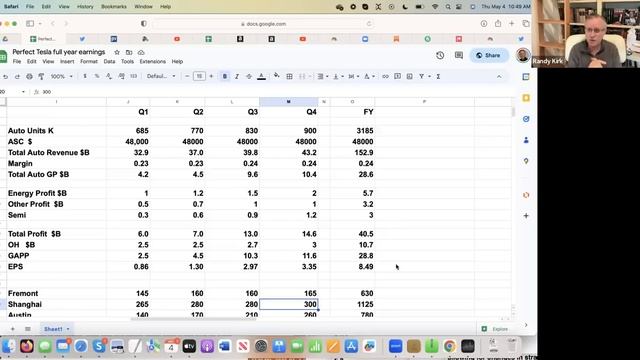Open the zoom 100% dropdown
The height and width of the screenshot is (360, 640).
pyautogui.click(x=61, y=76)
